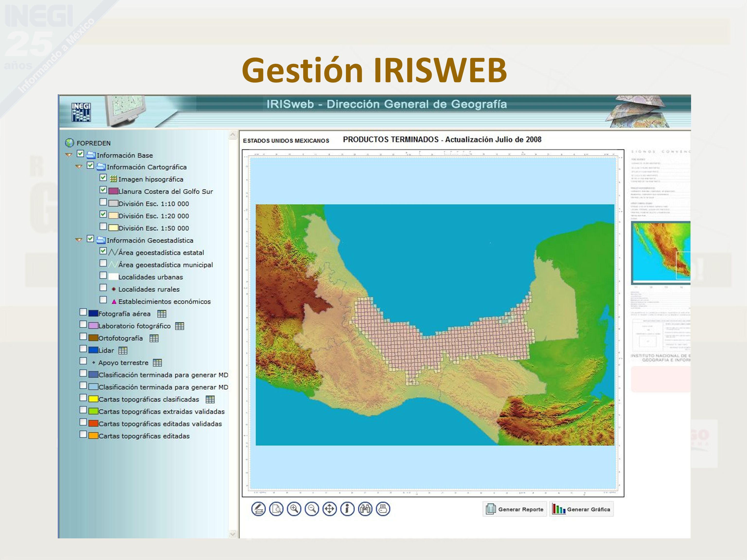Select Cartas topográficas extraidas validadas label
This screenshot has height=560, width=747.
click(x=161, y=412)
